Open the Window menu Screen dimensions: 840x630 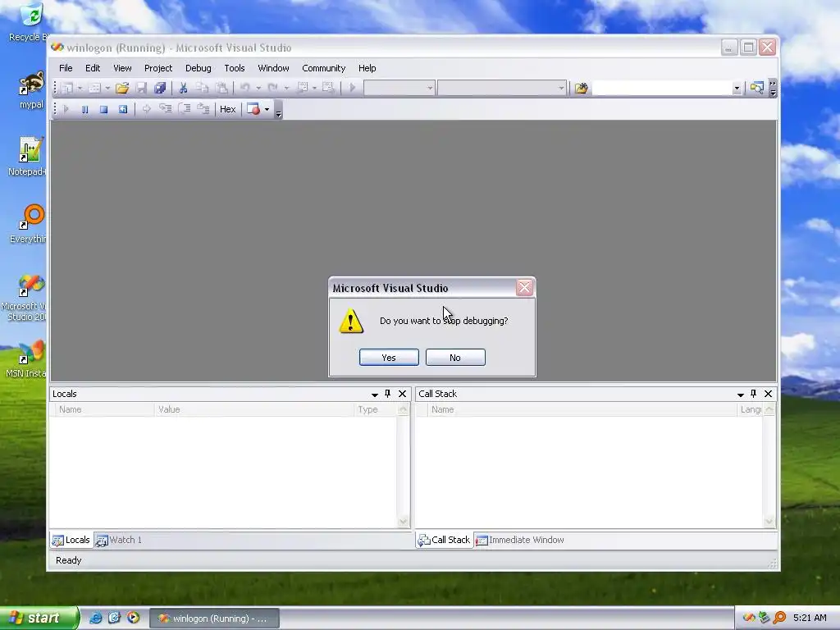(273, 68)
